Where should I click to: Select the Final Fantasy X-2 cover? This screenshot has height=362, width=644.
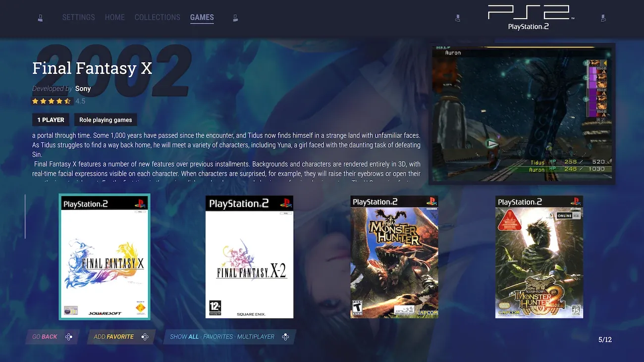(249, 257)
